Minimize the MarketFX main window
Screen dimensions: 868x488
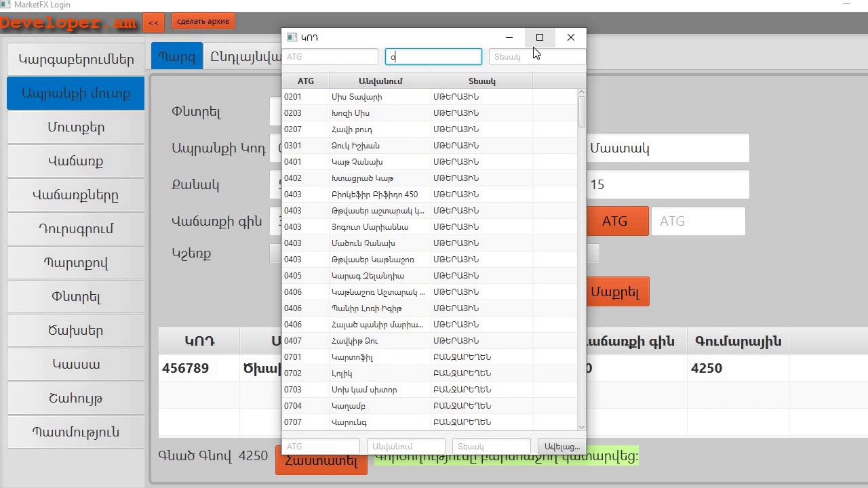pos(846,5)
